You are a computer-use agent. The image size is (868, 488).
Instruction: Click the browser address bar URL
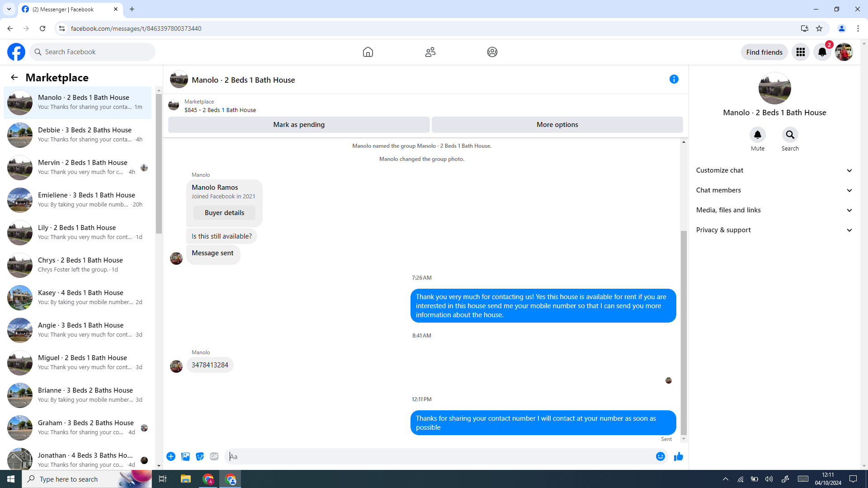tap(136, 28)
